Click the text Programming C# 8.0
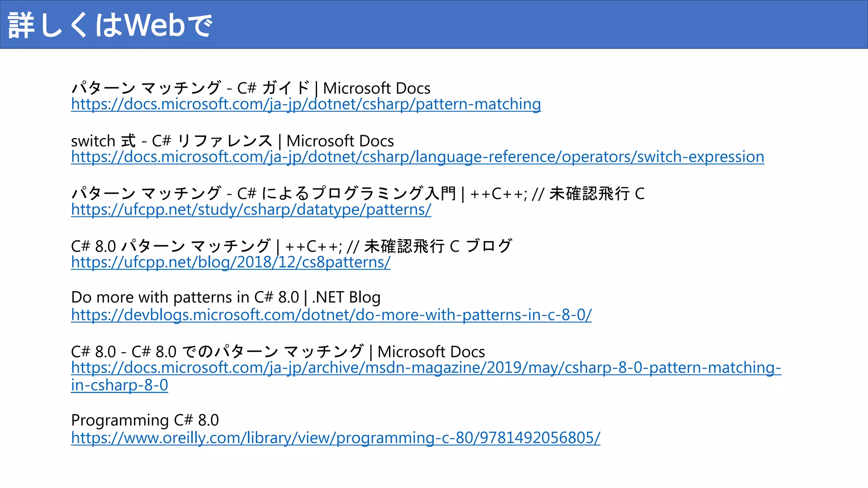 [145, 420]
